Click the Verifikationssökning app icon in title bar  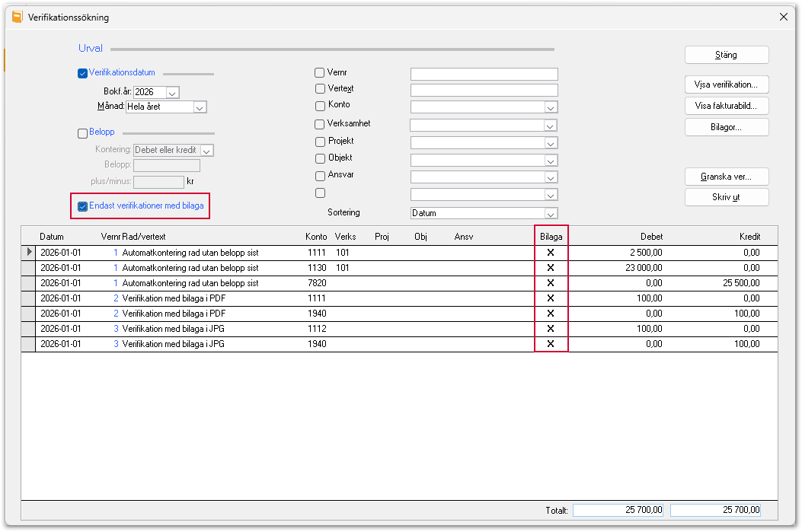point(17,17)
